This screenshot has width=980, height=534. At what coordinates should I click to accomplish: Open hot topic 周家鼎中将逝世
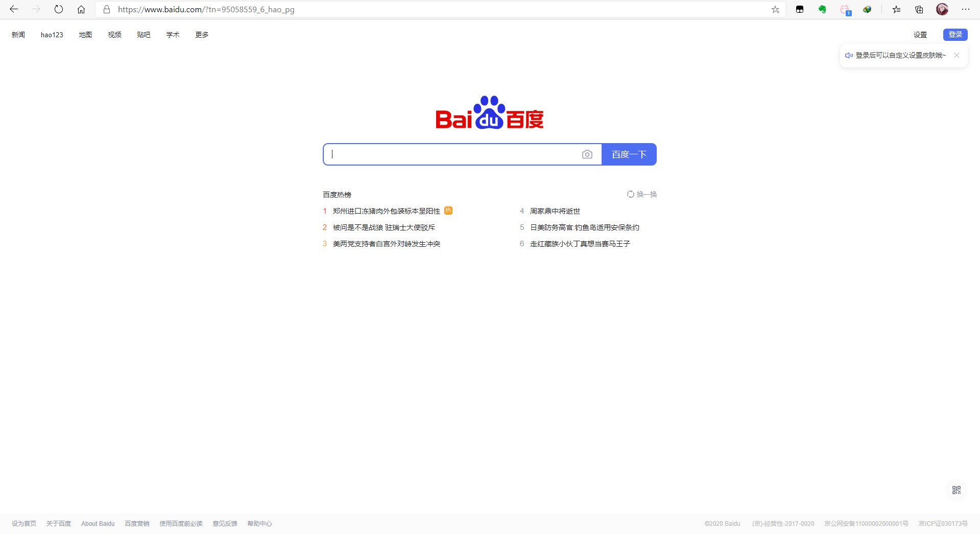(555, 211)
